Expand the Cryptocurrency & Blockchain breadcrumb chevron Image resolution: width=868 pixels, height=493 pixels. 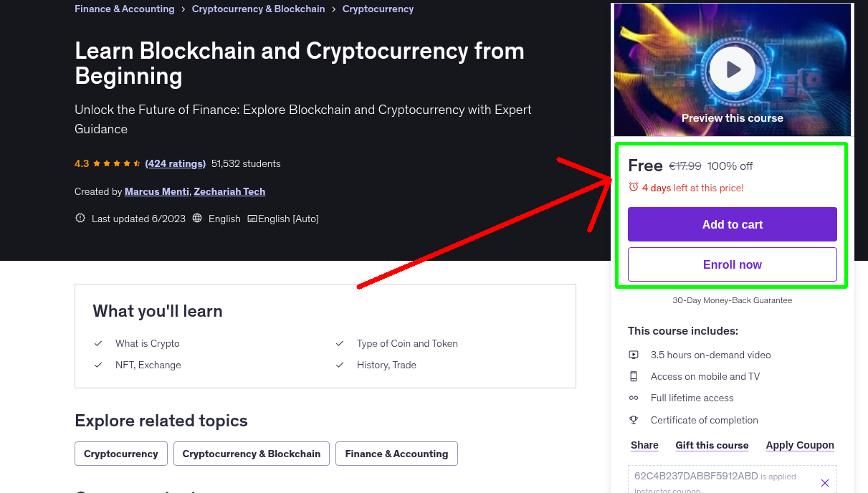click(332, 9)
